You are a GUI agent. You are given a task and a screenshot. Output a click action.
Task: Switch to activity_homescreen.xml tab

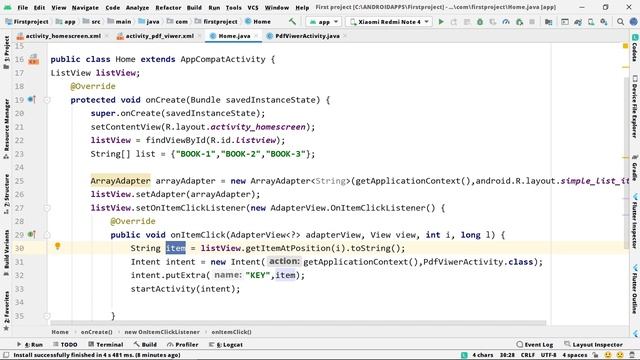click(63, 36)
